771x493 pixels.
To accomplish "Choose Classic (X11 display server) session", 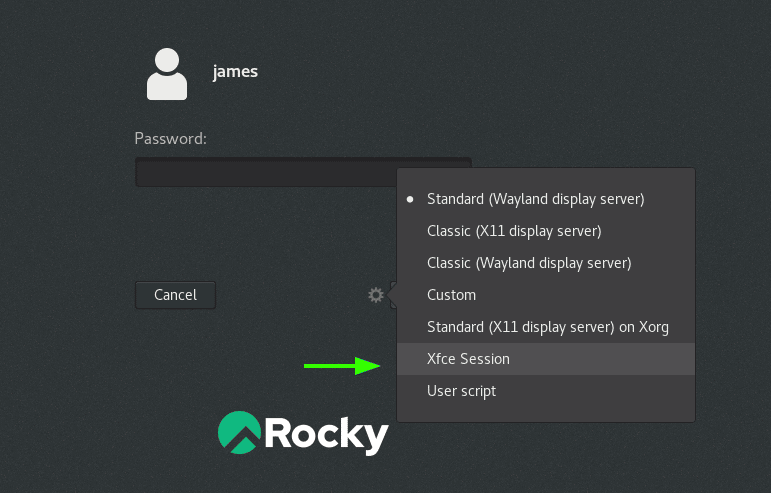I will [x=546, y=231].
